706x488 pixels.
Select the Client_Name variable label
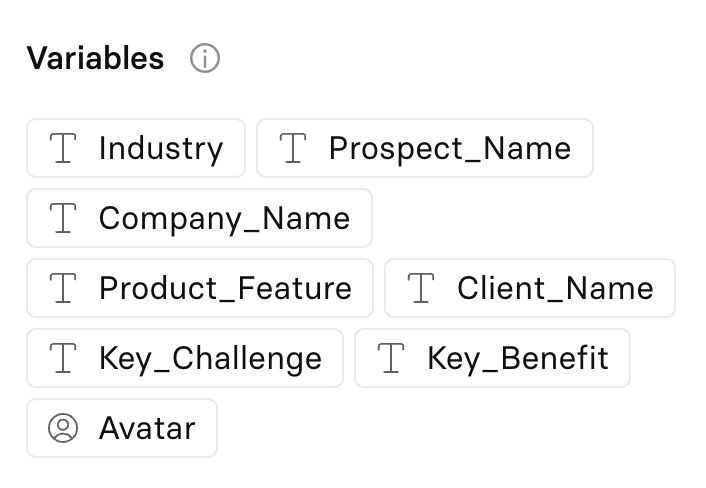555,288
